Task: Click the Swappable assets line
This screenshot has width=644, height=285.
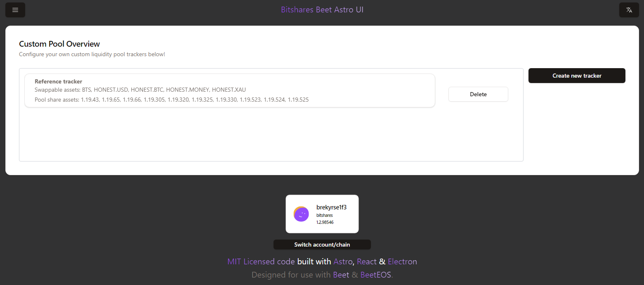Action: pos(140,90)
